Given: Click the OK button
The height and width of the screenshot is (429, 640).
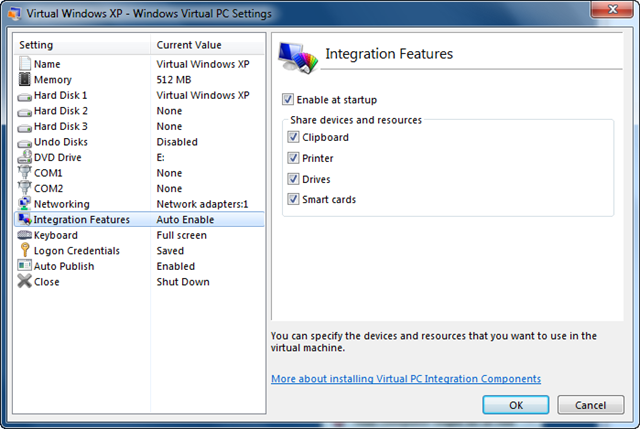Looking at the screenshot, I should [x=516, y=405].
